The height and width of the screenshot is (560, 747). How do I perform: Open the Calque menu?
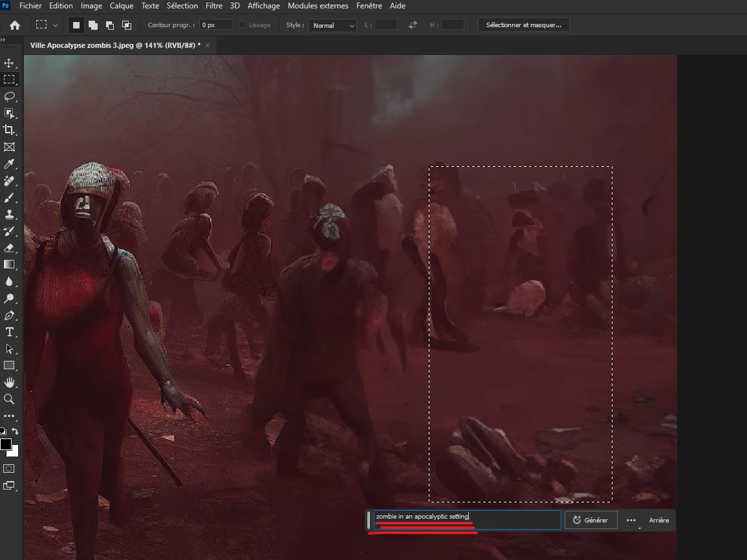[x=122, y=6]
